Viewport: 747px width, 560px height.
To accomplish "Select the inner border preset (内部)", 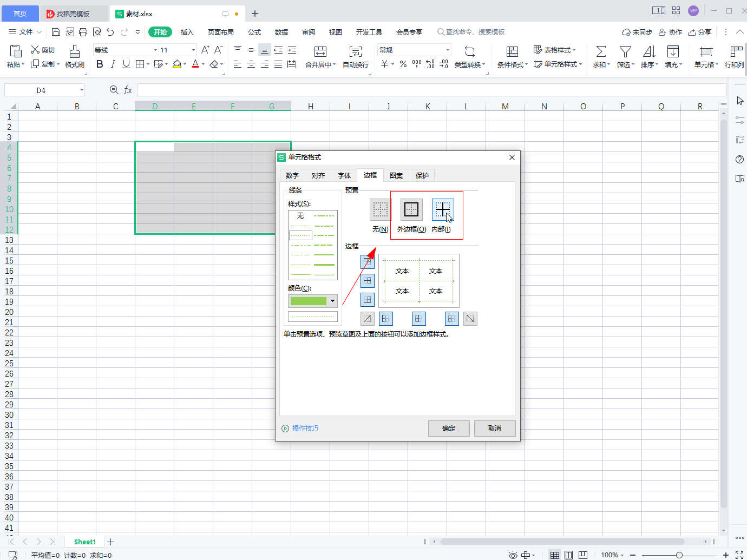I will pyautogui.click(x=442, y=209).
